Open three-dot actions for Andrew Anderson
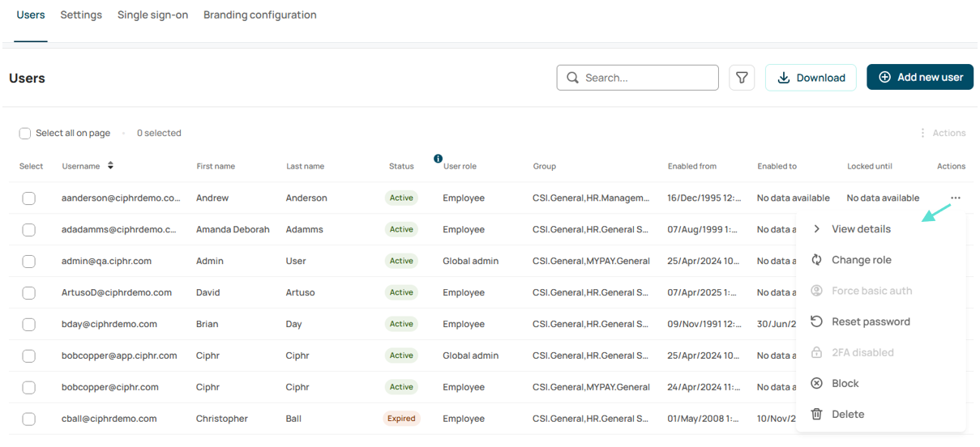 pyautogui.click(x=956, y=198)
